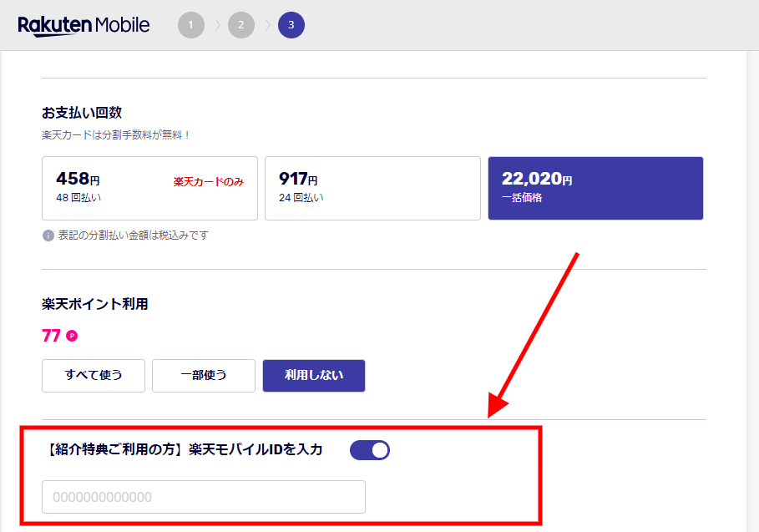This screenshot has width=759, height=532.
Task: Click the 楽天ポイント利用 heading
Action: (x=95, y=304)
